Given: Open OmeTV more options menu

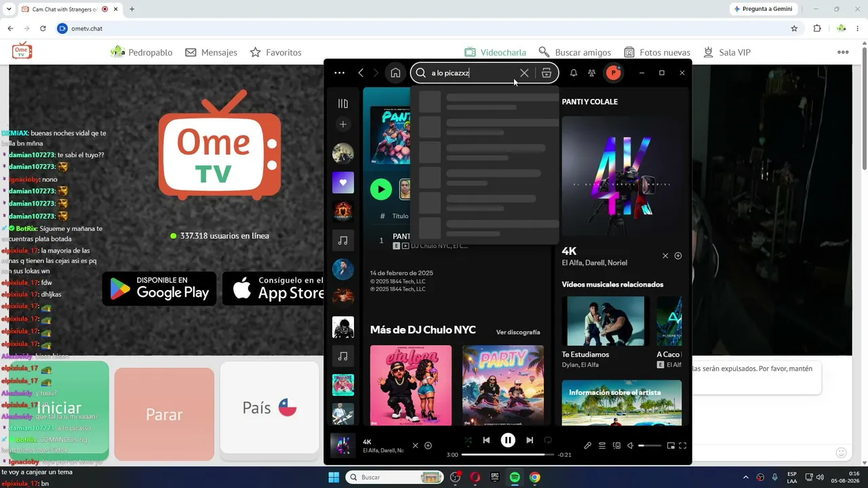Looking at the screenshot, I should point(843,52).
